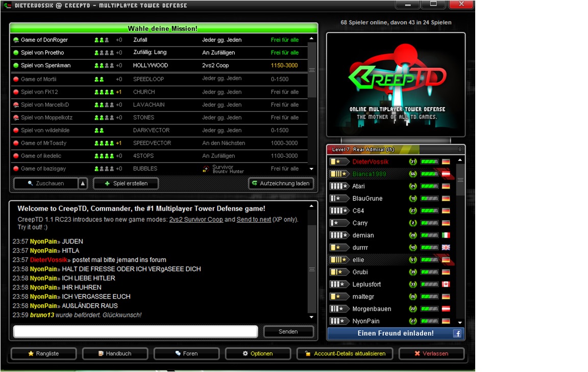588x372 pixels.
Task: Click An den Nächsten mode text
Action: tap(224, 143)
